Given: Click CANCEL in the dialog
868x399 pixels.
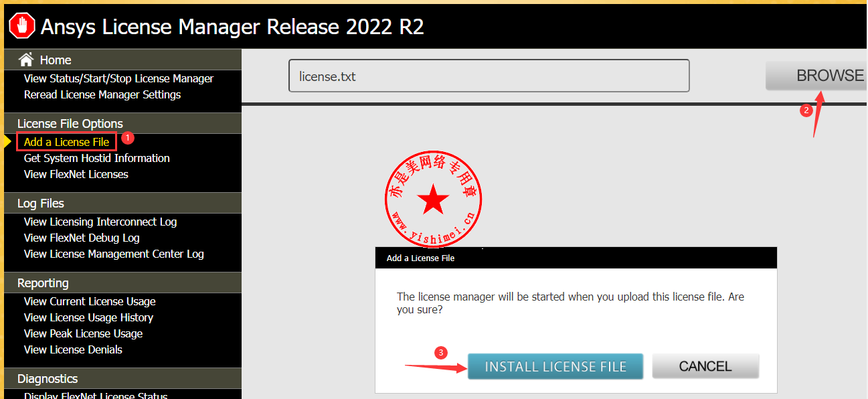Looking at the screenshot, I should click(x=705, y=366).
